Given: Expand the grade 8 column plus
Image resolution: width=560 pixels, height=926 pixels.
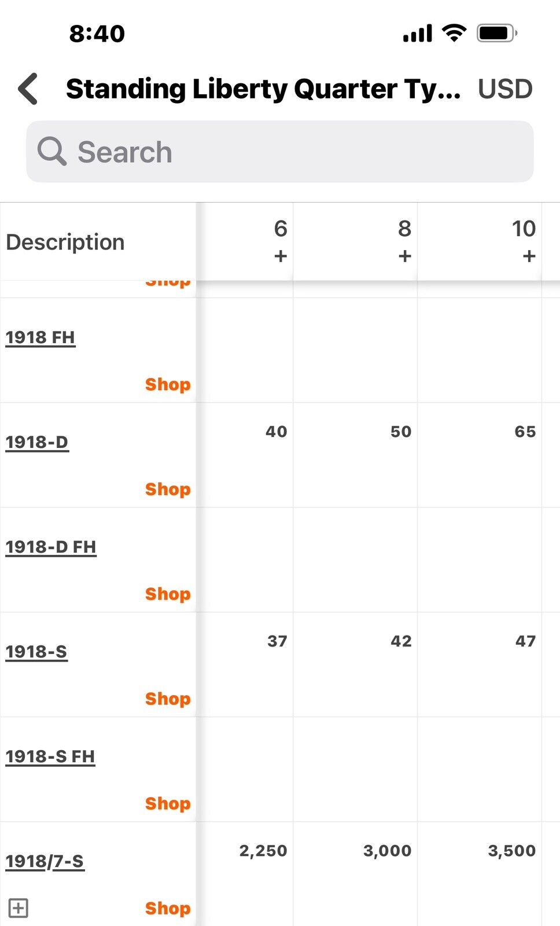Looking at the screenshot, I should tap(405, 256).
